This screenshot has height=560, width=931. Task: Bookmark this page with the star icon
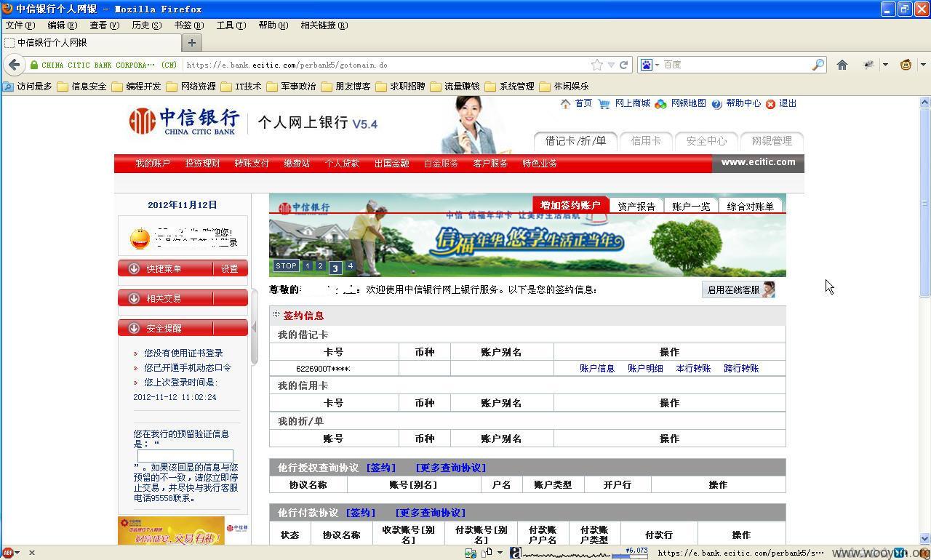597,65
